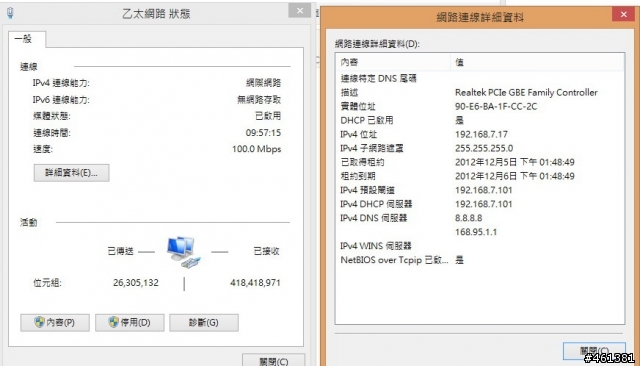Select the IPv4 預設閘道 row
The image size is (640, 366).
click(x=480, y=190)
